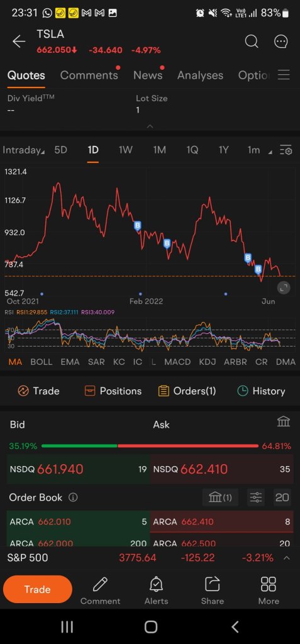
Task: Tap the Comment pencil icon
Action: pos(100,584)
